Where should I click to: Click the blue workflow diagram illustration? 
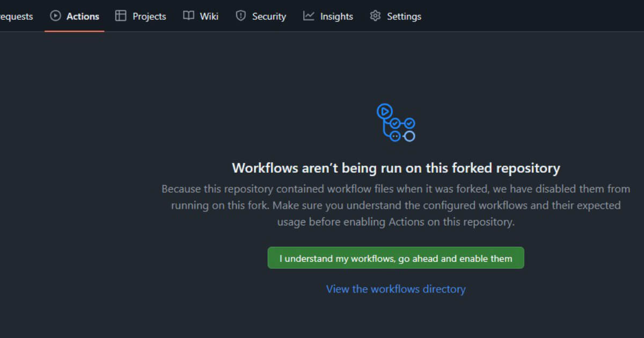[x=396, y=123]
